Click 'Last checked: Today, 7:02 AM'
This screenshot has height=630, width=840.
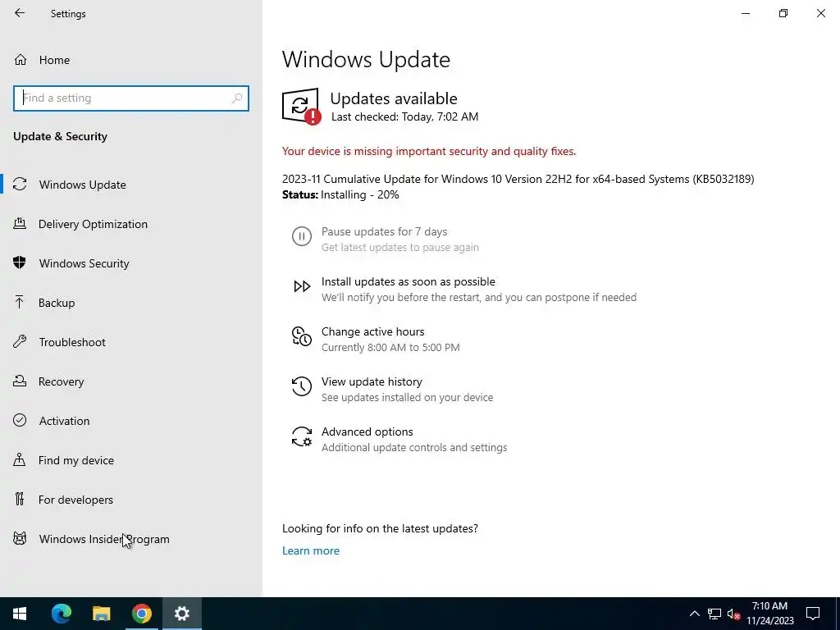coord(404,116)
